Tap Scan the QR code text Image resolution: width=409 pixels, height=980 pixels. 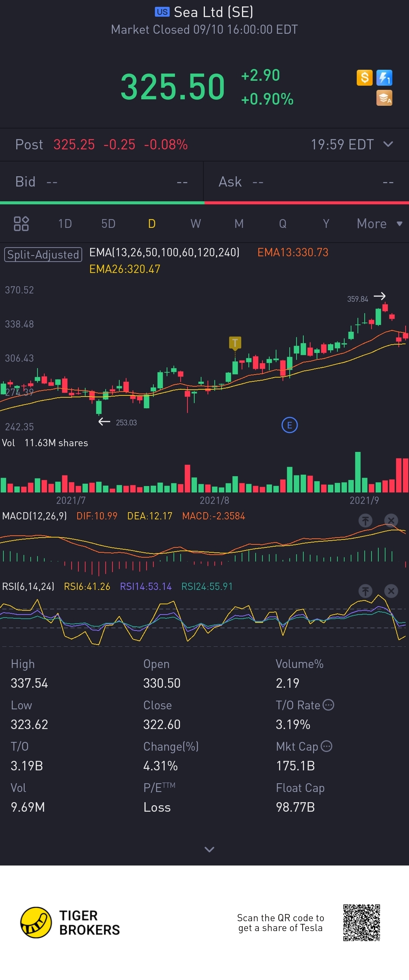[281, 922]
